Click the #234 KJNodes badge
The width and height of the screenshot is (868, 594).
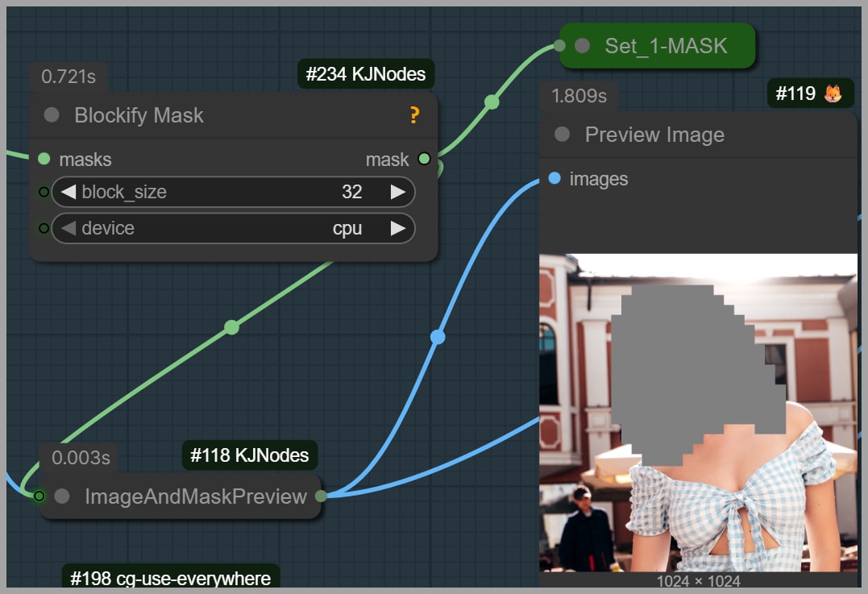point(365,75)
